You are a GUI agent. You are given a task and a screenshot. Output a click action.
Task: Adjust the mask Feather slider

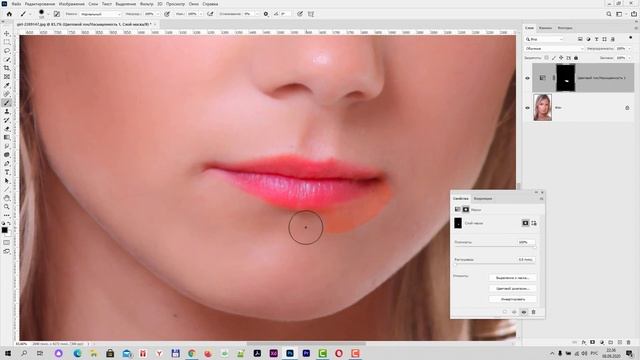click(495, 265)
